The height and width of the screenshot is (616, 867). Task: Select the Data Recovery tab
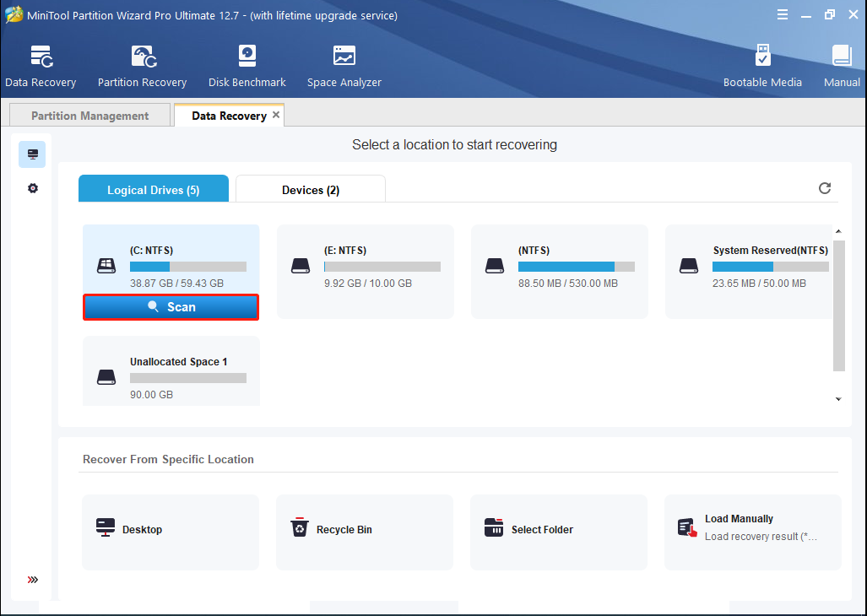tap(229, 116)
